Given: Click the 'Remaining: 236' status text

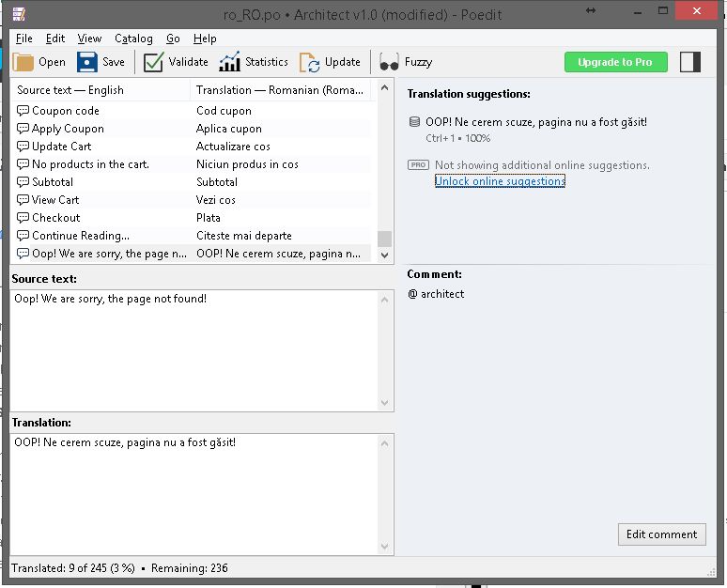Looking at the screenshot, I should click(189, 568).
